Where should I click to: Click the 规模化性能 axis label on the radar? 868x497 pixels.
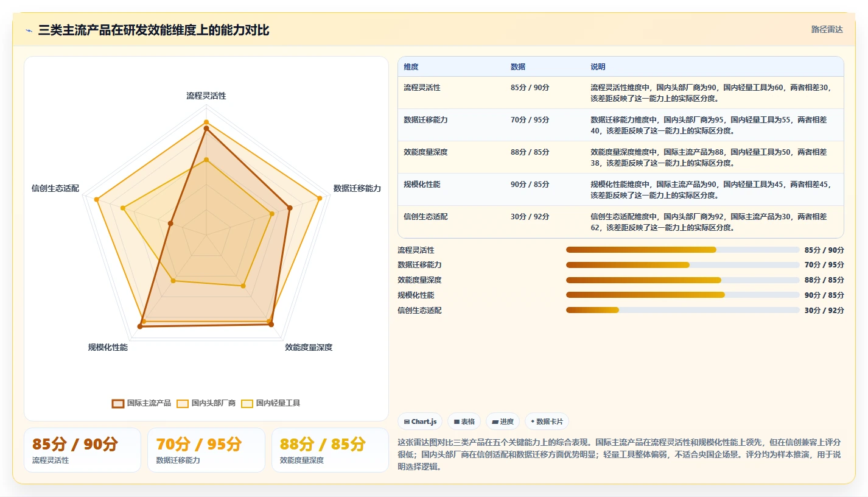click(x=108, y=348)
